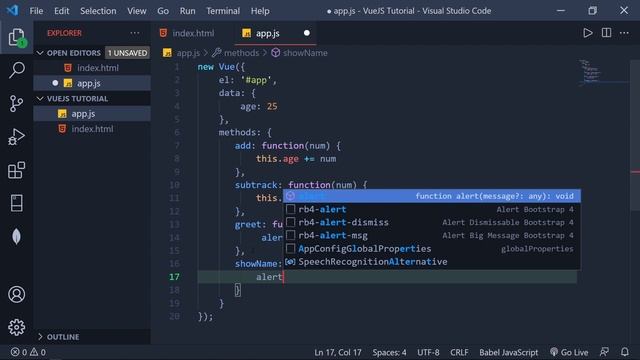Click methods in the breadcrumb
640x360 pixels.
[x=241, y=53]
